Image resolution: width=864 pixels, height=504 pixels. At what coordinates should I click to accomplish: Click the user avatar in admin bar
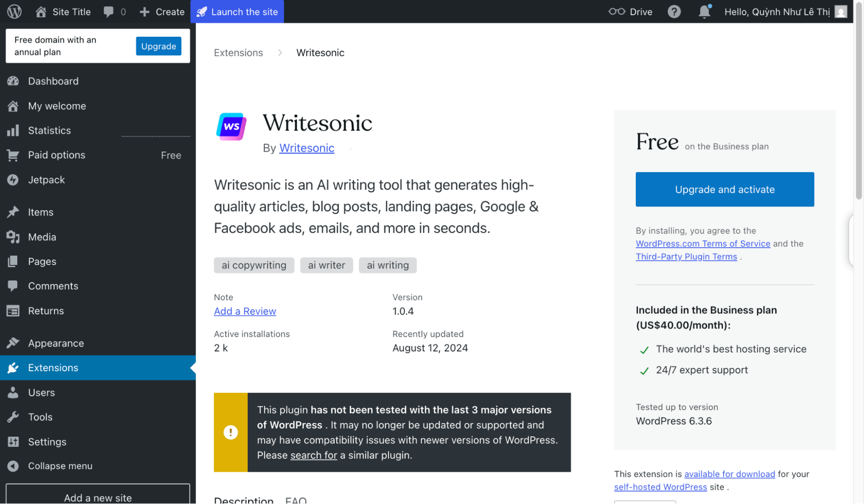[x=841, y=12]
